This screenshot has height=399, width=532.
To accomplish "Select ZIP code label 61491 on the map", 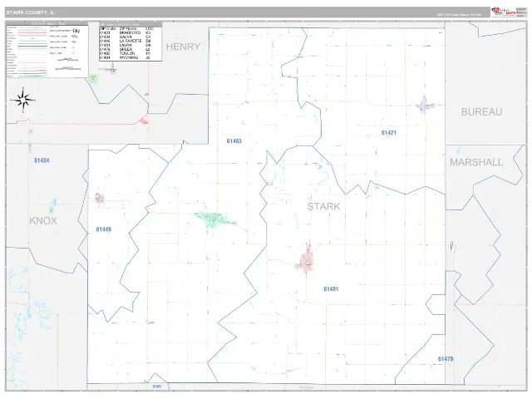I will click(331, 289).
